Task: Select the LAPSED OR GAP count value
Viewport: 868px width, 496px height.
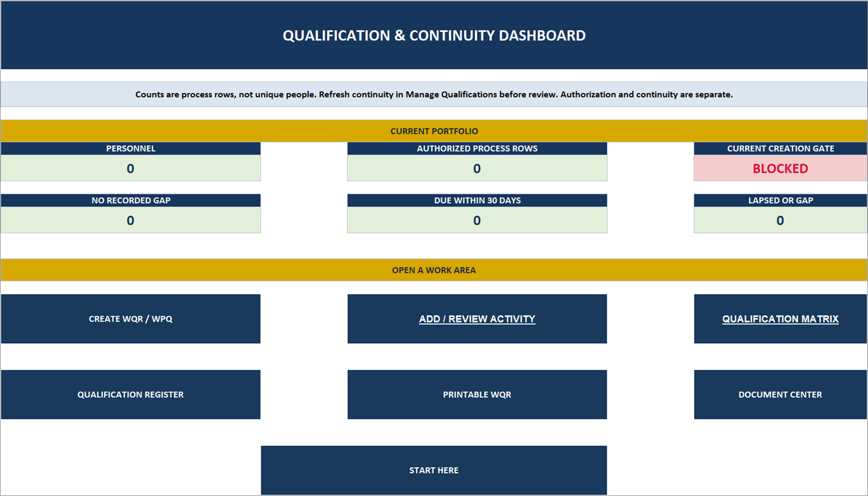Action: 780,220
